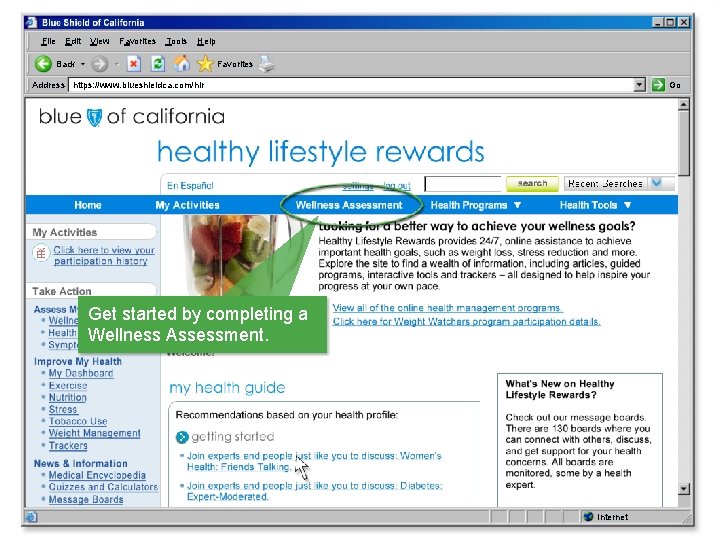The image size is (720, 540).
Task: Open the Trackers link
Action: [68, 445]
